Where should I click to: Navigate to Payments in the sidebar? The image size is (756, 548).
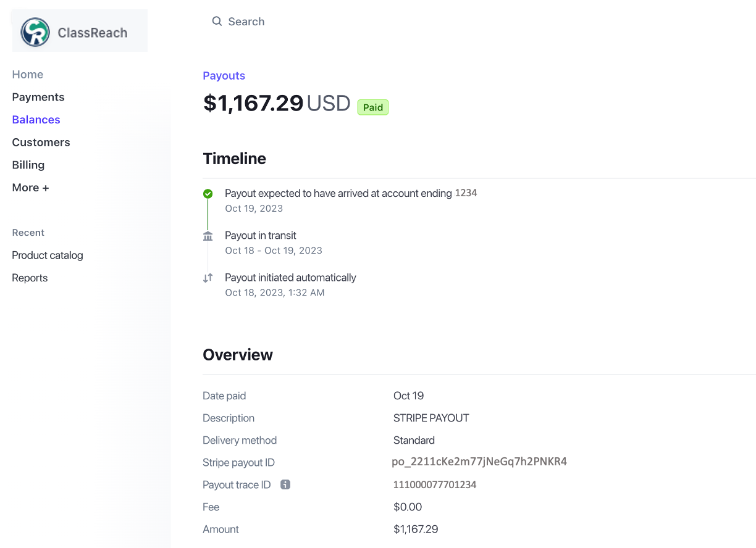click(x=38, y=97)
